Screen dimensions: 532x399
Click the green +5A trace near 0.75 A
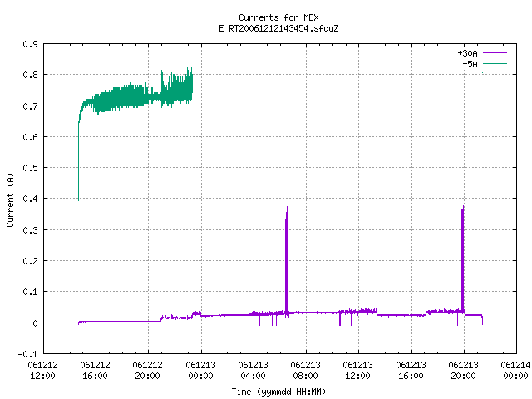point(135,96)
